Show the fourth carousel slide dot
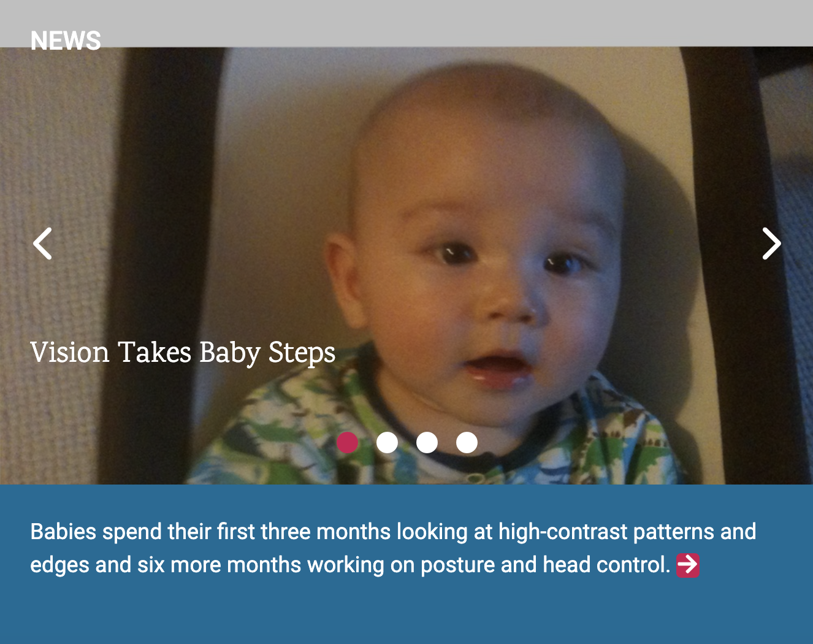This screenshot has width=813, height=644. [467, 442]
